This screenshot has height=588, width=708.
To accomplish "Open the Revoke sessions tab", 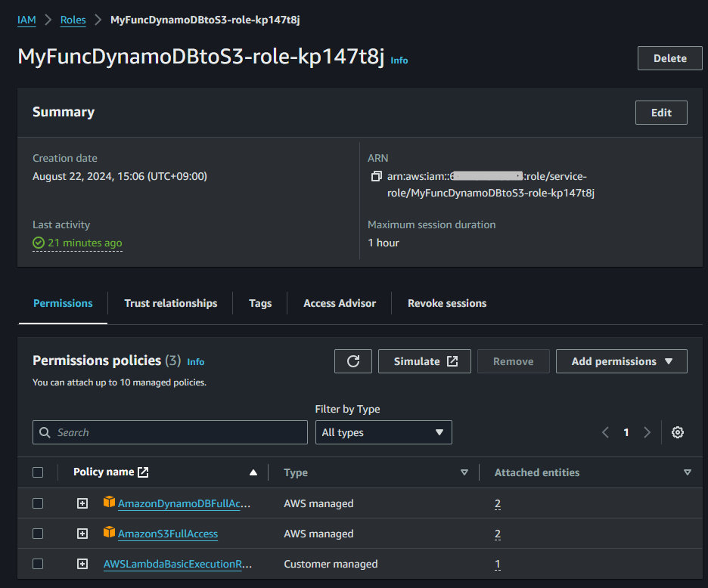I will pyautogui.click(x=447, y=303).
